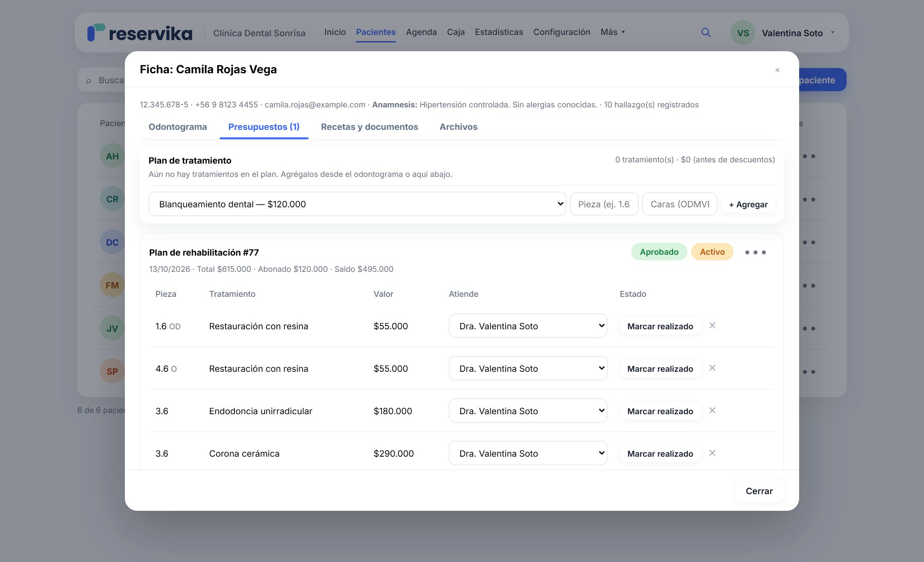The height and width of the screenshot is (562, 924).
Task: Click the search magnifier icon in header
Action: [x=706, y=32]
